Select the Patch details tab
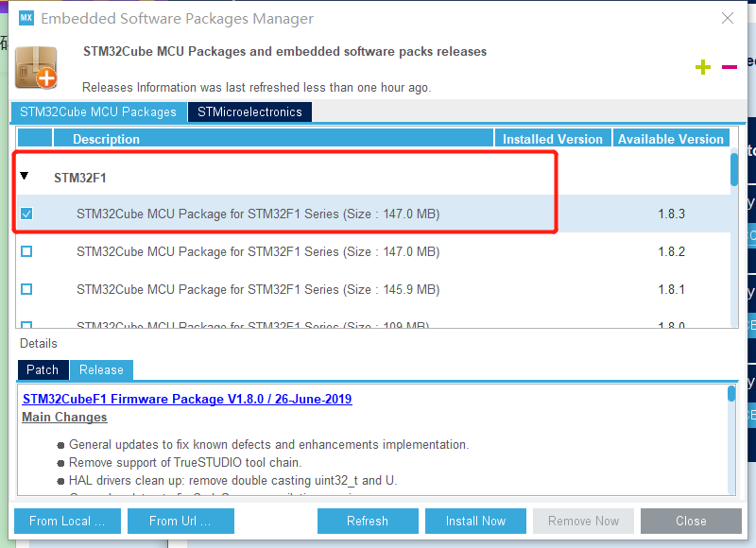Image resolution: width=756 pixels, height=548 pixels. [43, 369]
